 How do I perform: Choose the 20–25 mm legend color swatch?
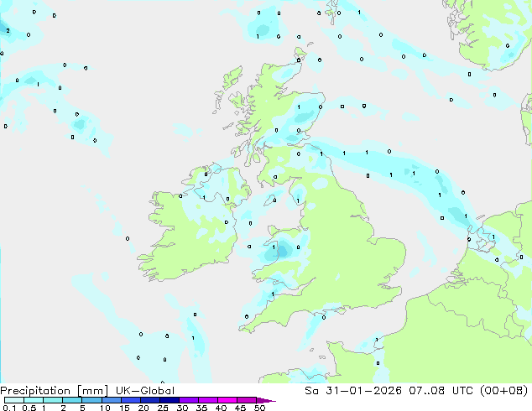click(149, 400)
